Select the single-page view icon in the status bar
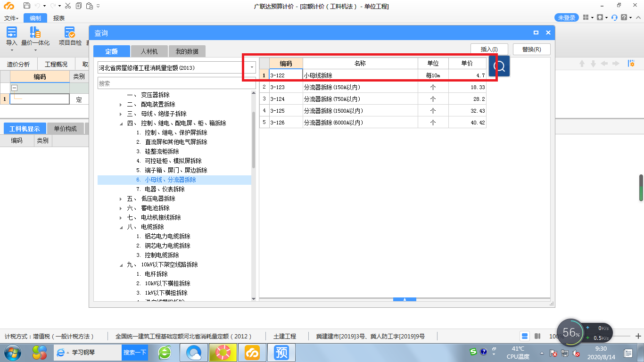The image size is (644, 362). click(x=525, y=336)
